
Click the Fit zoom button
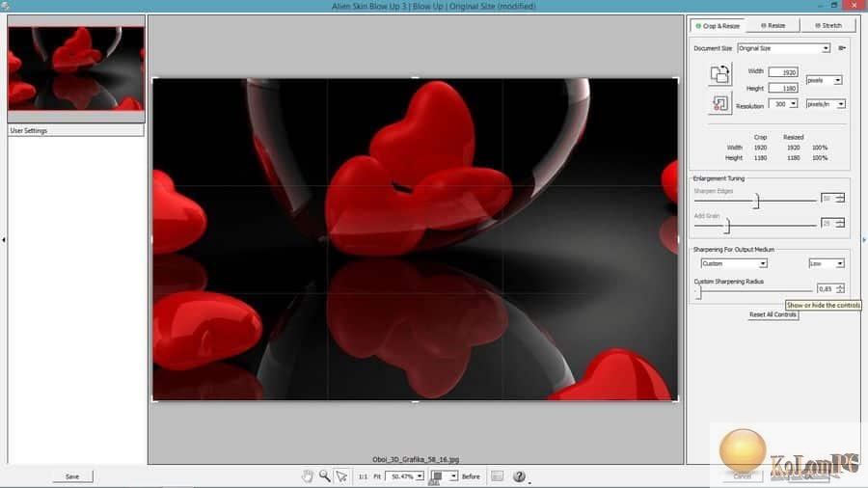click(377, 476)
